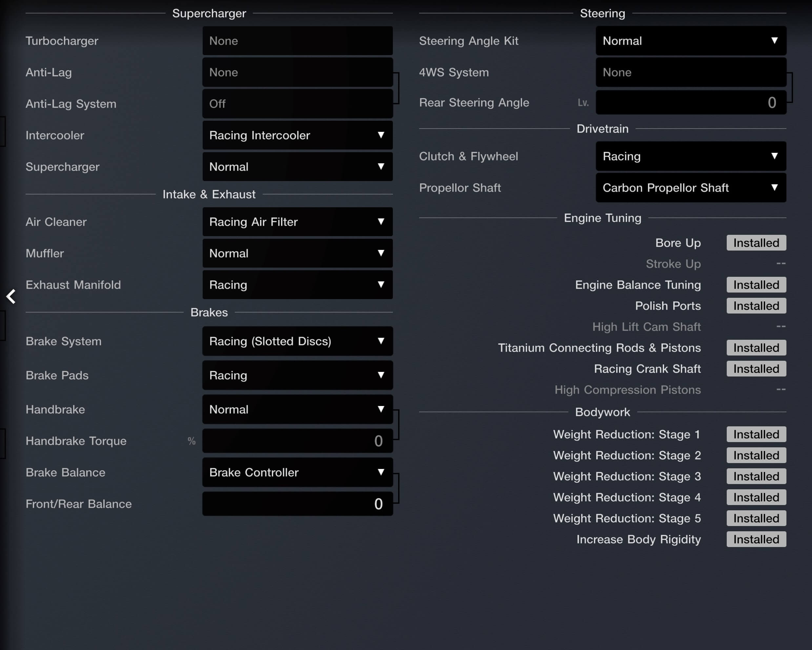Click Installed for Racing Crank Shaft
This screenshot has width=812, height=650.
point(756,369)
